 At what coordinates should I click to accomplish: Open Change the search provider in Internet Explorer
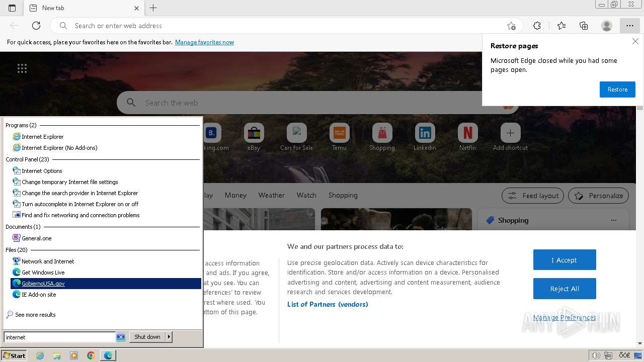106,193
